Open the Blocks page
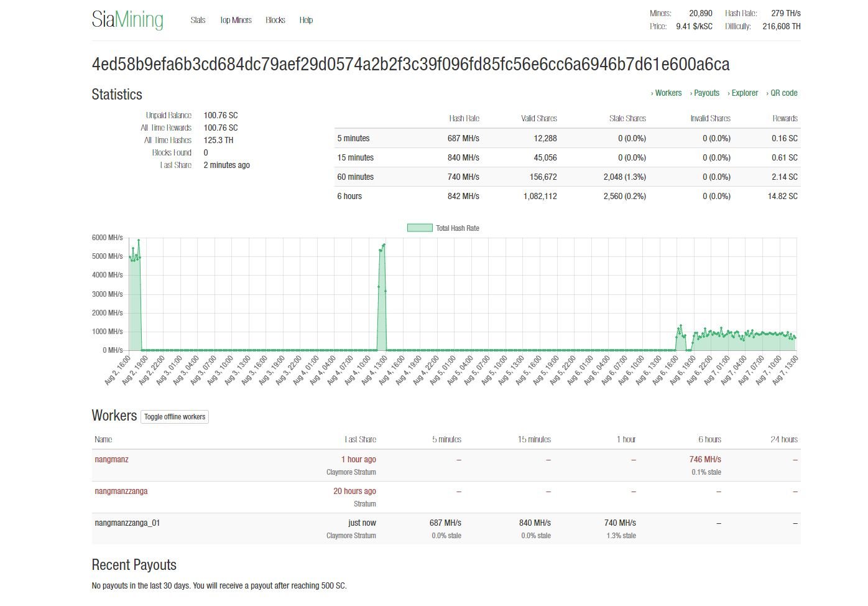868x606 pixels. [x=275, y=20]
